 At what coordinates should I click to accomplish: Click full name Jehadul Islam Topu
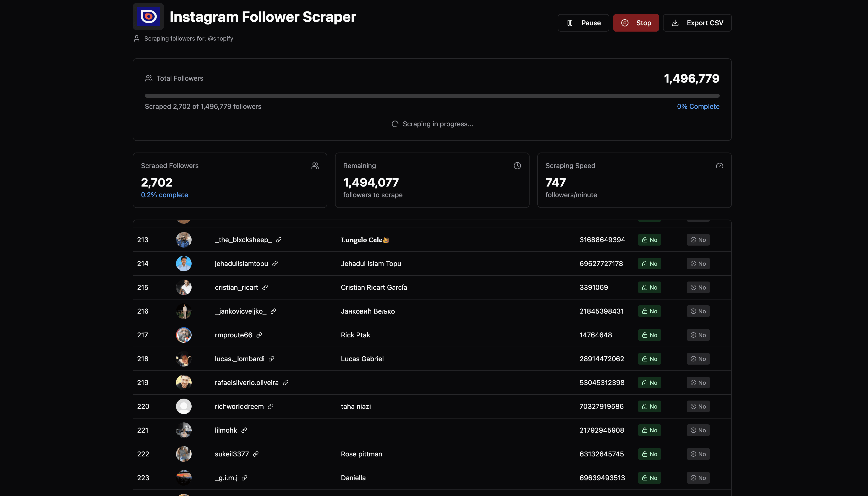click(x=371, y=264)
